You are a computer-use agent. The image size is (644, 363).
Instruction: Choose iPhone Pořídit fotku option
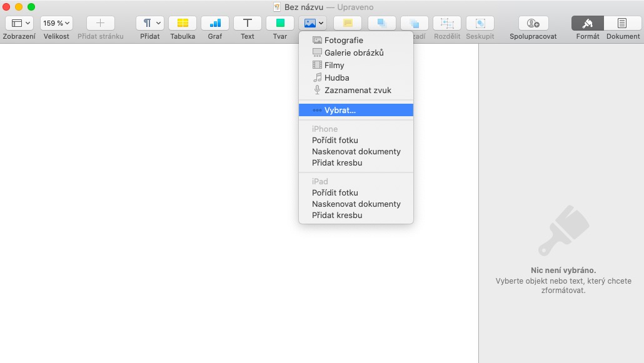(x=356, y=140)
